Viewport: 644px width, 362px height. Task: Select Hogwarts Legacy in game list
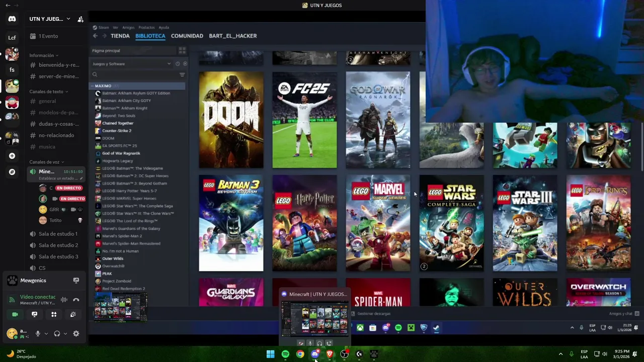tap(118, 161)
